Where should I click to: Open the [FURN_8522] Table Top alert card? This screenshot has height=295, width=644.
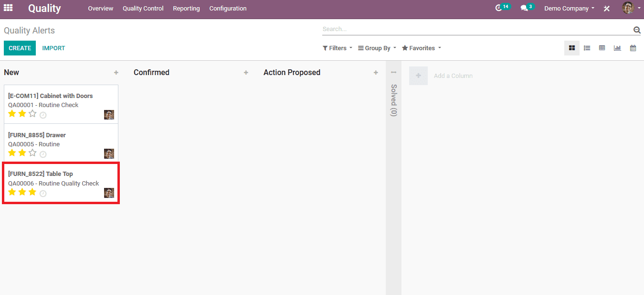[61, 183]
